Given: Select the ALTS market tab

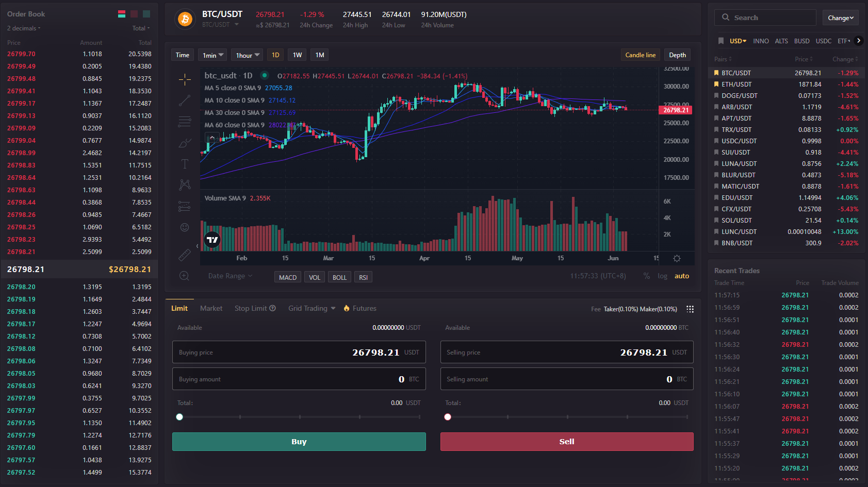Looking at the screenshot, I should coord(781,41).
